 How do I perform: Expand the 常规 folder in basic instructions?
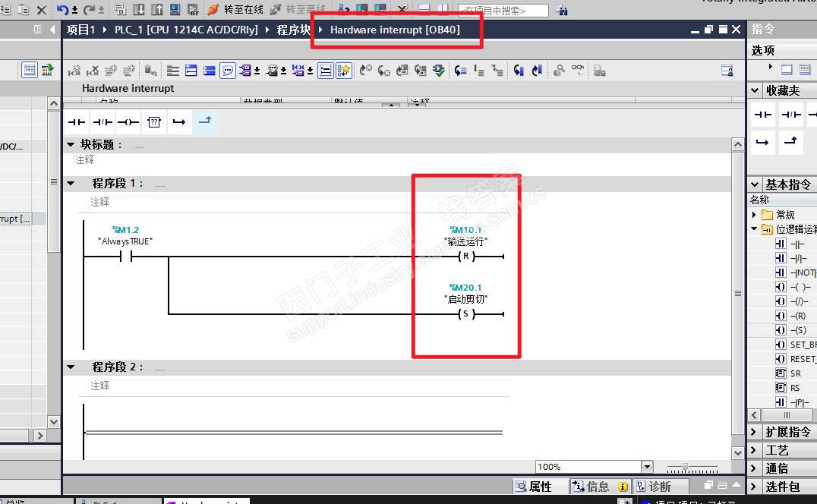tap(754, 215)
